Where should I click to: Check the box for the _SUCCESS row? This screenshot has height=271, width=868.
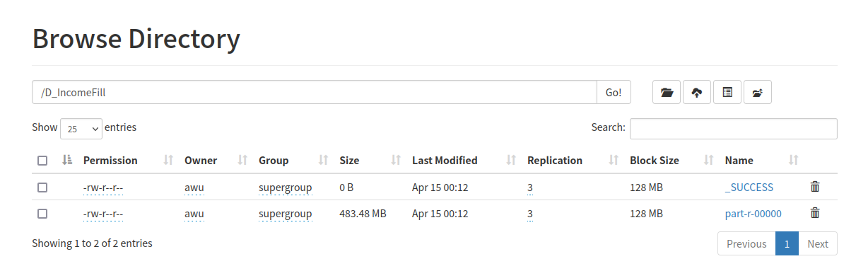pyautogui.click(x=42, y=188)
